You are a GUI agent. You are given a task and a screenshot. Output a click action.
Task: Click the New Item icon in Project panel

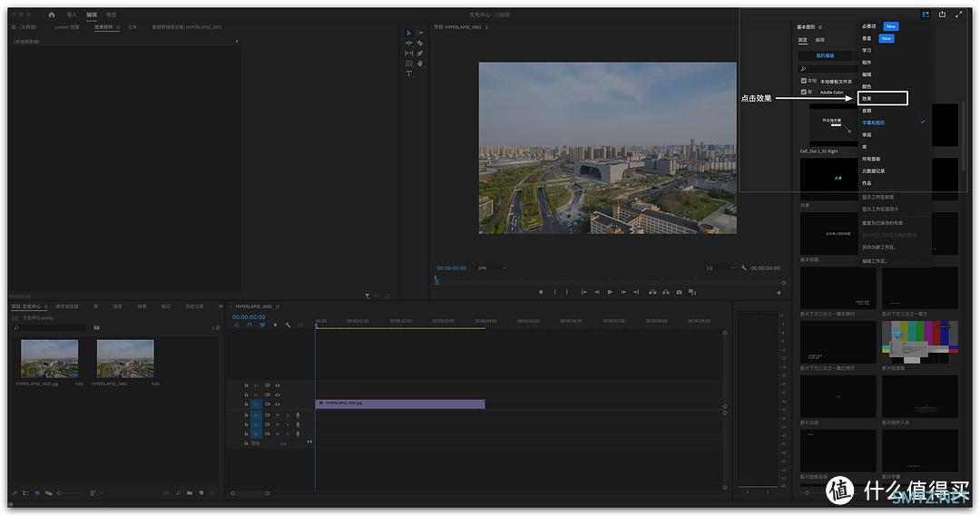(201, 493)
